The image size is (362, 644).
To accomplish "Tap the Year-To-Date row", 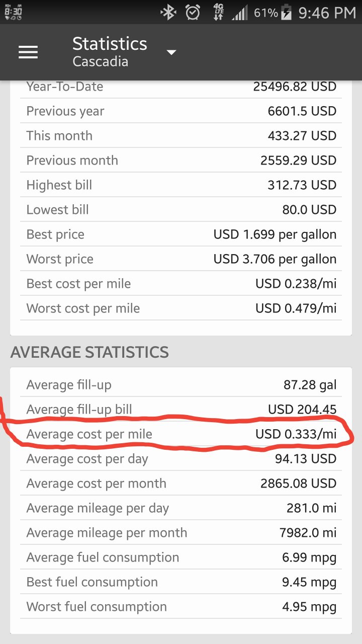I will coord(181,87).
